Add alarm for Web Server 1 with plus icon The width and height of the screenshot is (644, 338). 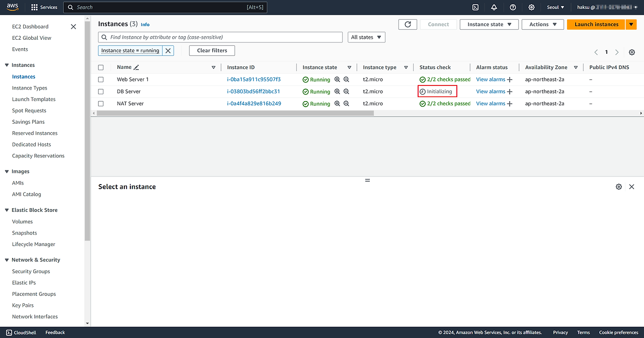510,79
